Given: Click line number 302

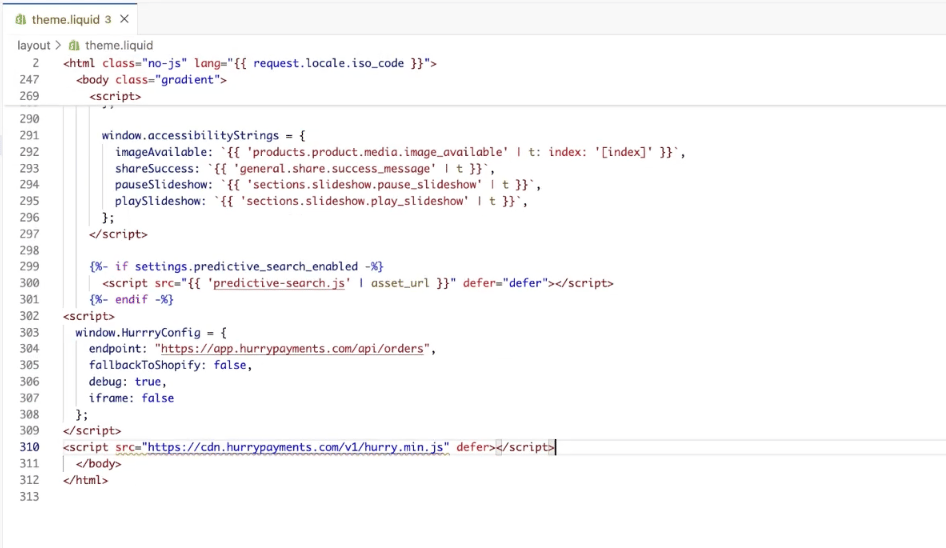Looking at the screenshot, I should click(x=29, y=316).
